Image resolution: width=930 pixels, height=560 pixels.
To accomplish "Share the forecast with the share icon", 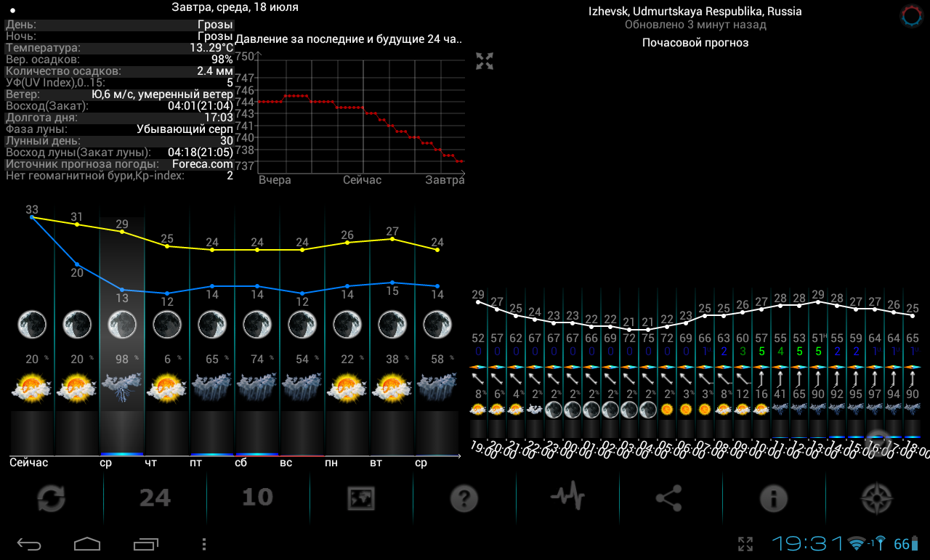I will (671, 498).
